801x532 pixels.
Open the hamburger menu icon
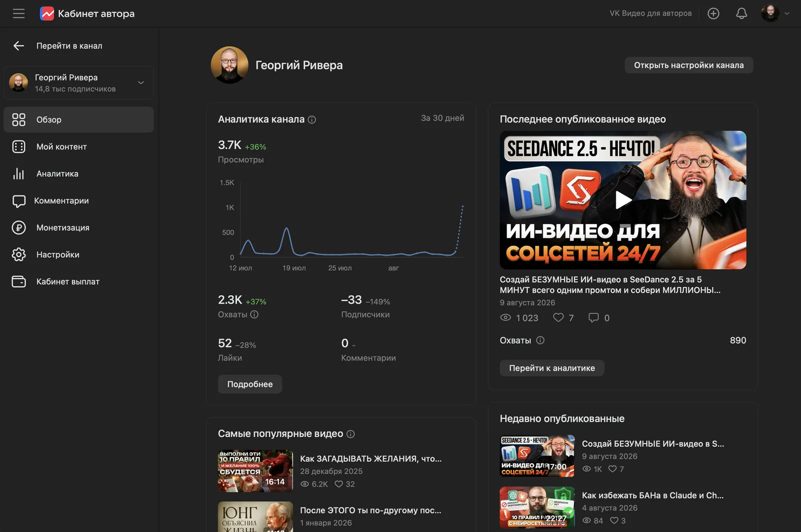click(x=19, y=14)
